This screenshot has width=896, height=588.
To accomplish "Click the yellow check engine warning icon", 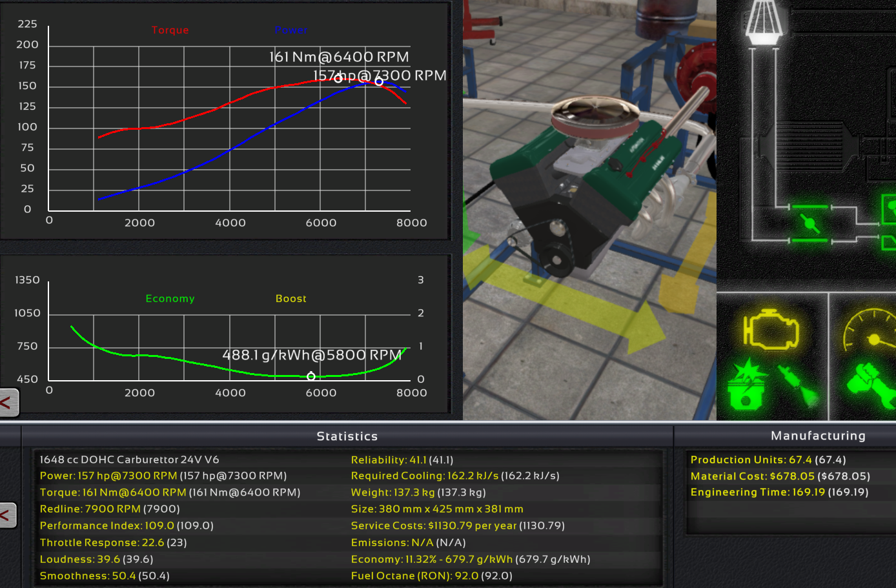I will 771,330.
